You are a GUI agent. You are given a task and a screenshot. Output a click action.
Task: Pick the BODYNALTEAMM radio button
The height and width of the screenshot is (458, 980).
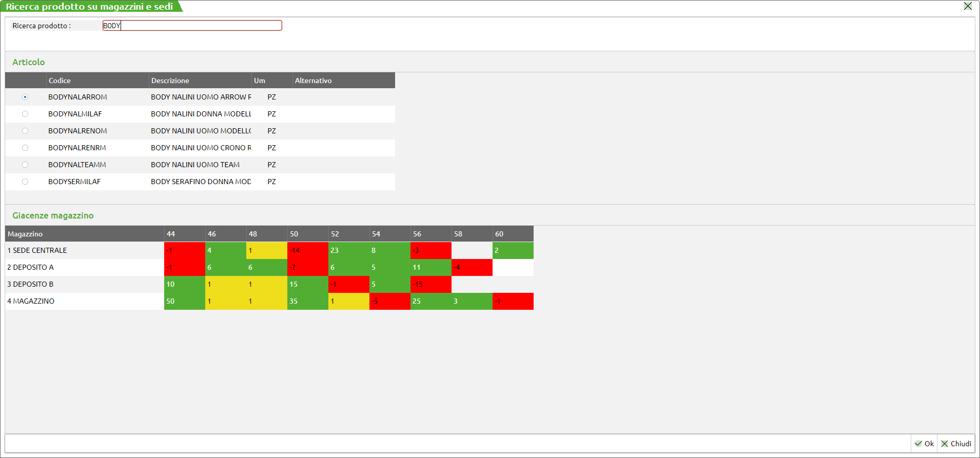tap(25, 165)
